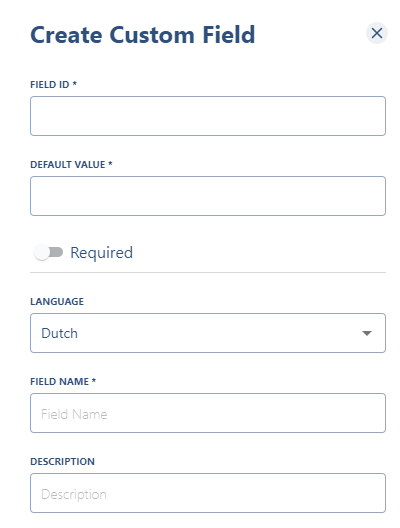Click the asterisk beside FIELD ID
This screenshot has height=528, width=400.
click(75, 83)
